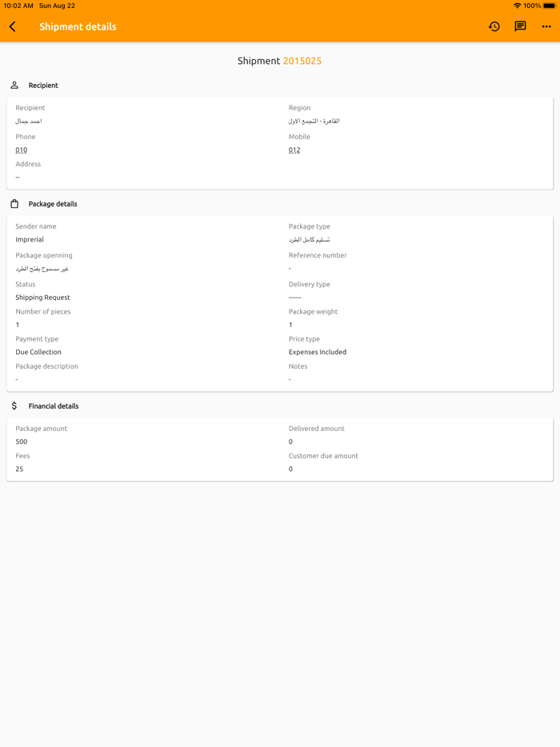Screen dimensions: 560x747
Task: Click the Financial details dollar icon
Action: 14,406
